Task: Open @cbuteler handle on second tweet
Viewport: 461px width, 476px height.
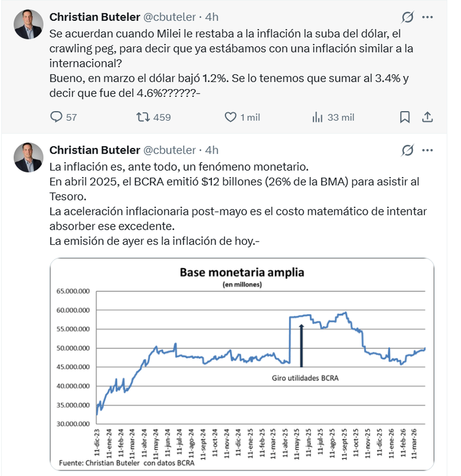Action: pyautogui.click(x=169, y=150)
